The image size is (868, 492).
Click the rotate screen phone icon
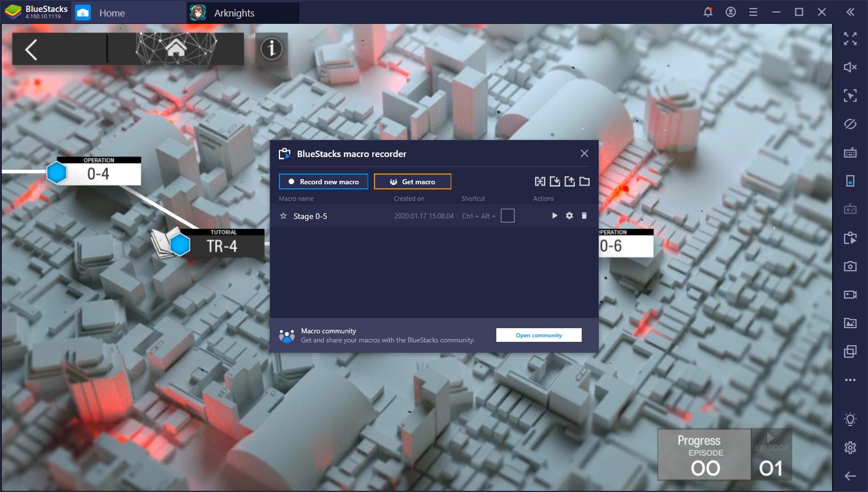click(850, 181)
